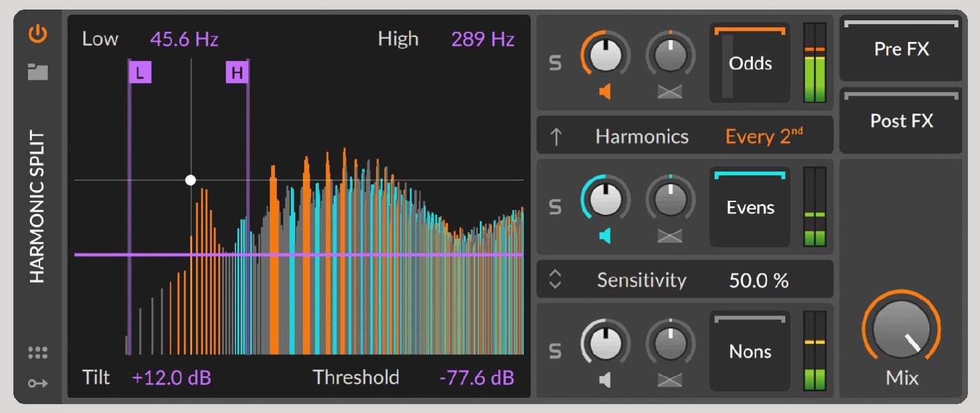Open the Harmonics Every 2nd selector
The height and width of the screenshot is (413, 980).
pyautogui.click(x=763, y=136)
